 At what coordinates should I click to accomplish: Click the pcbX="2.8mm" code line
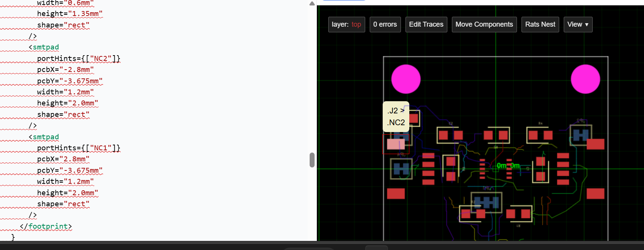[63, 159]
